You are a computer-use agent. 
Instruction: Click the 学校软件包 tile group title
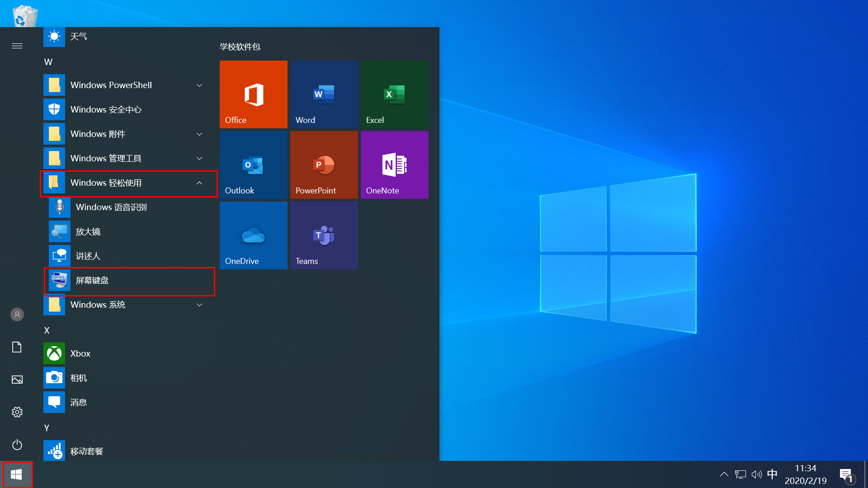coord(240,47)
